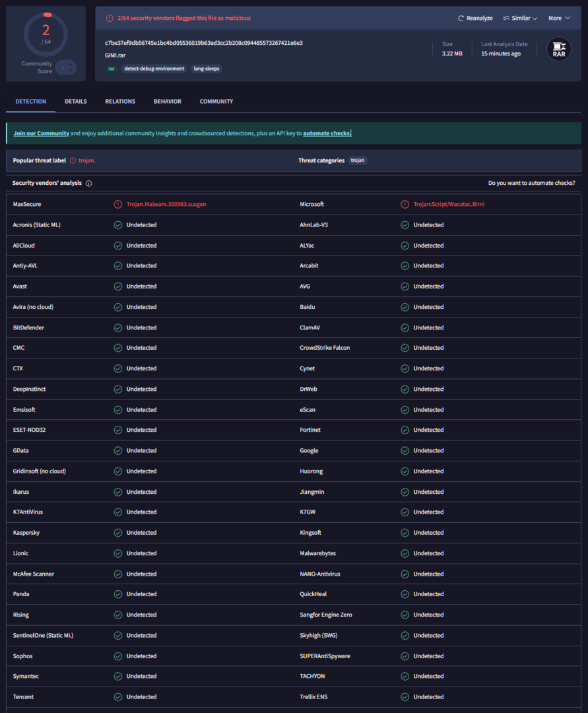Click the warning icon next to MaxSecure detection
The width and height of the screenshot is (588, 713).
tap(117, 204)
